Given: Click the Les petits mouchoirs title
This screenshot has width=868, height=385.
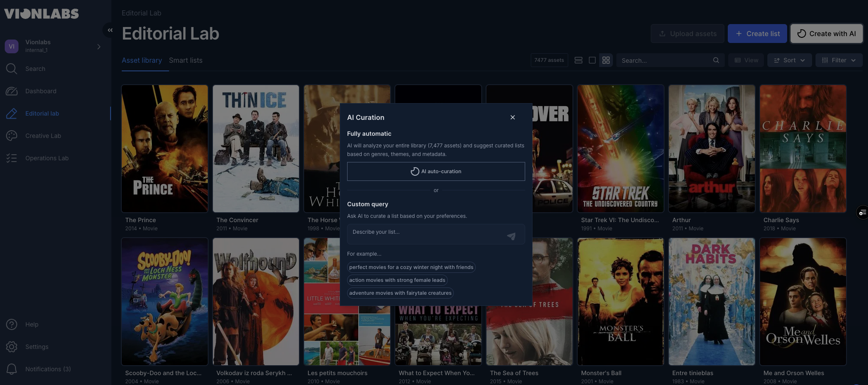Looking at the screenshot, I should coord(337,373).
